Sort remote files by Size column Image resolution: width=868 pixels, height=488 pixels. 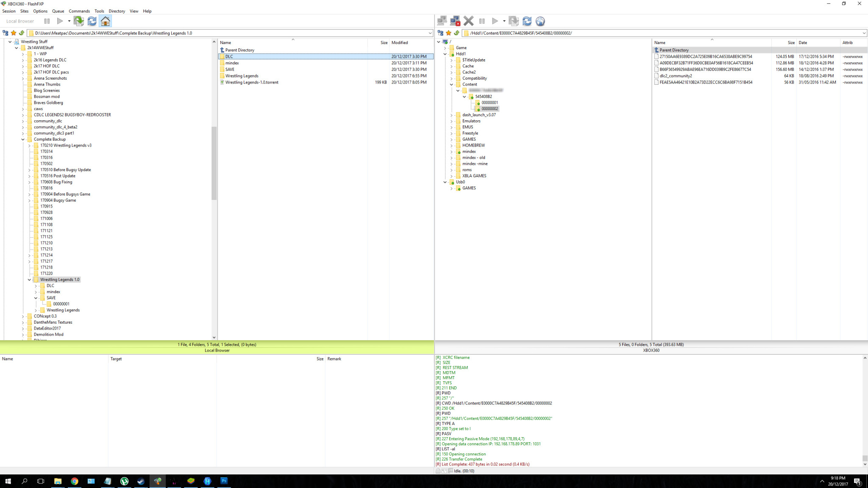coord(784,43)
